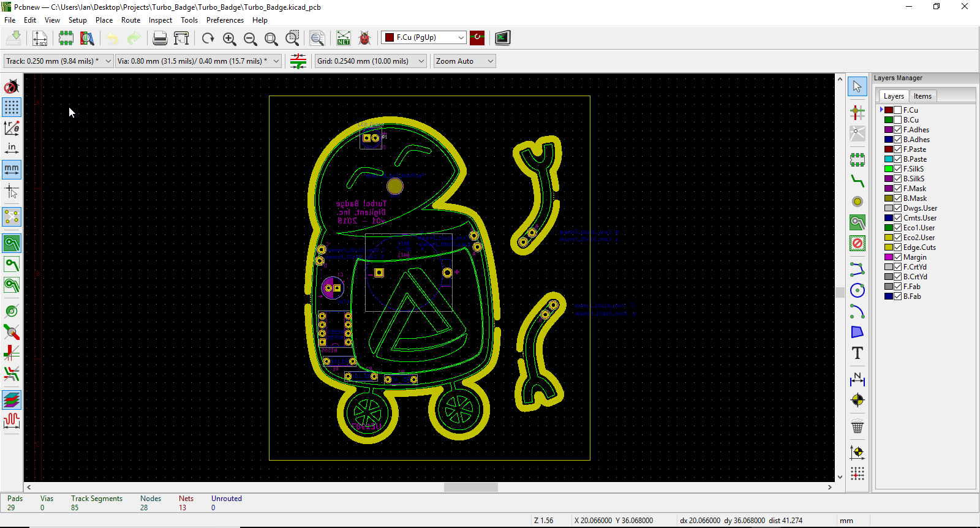
Task: Open the F.Cu active layer dropdown
Action: pyautogui.click(x=424, y=37)
